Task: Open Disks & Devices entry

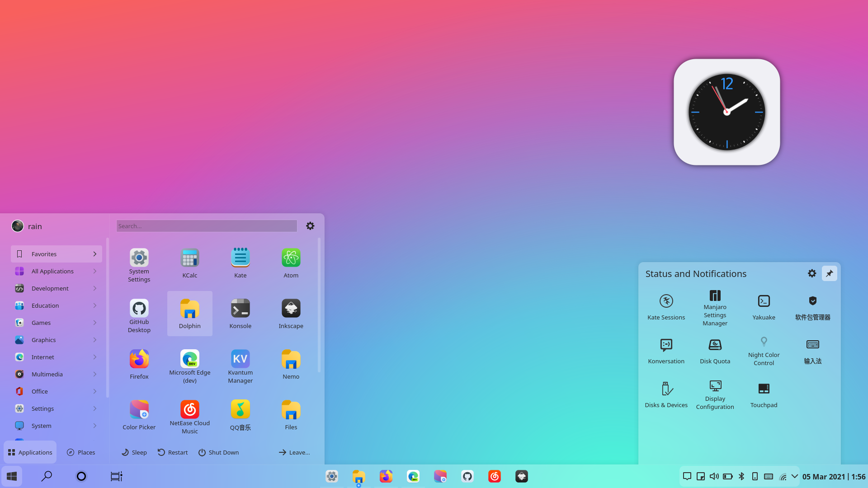Action: point(666,395)
